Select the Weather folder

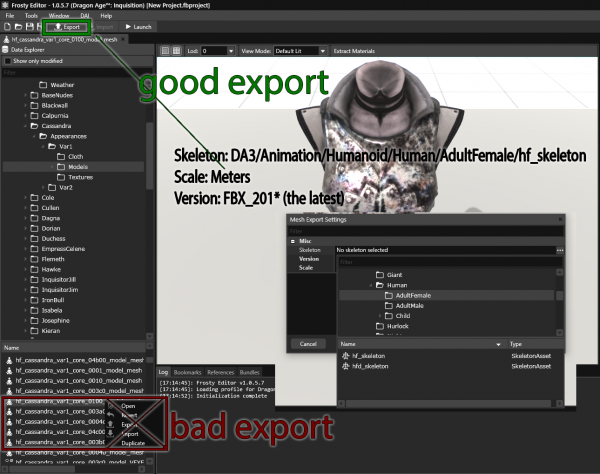click(57, 85)
